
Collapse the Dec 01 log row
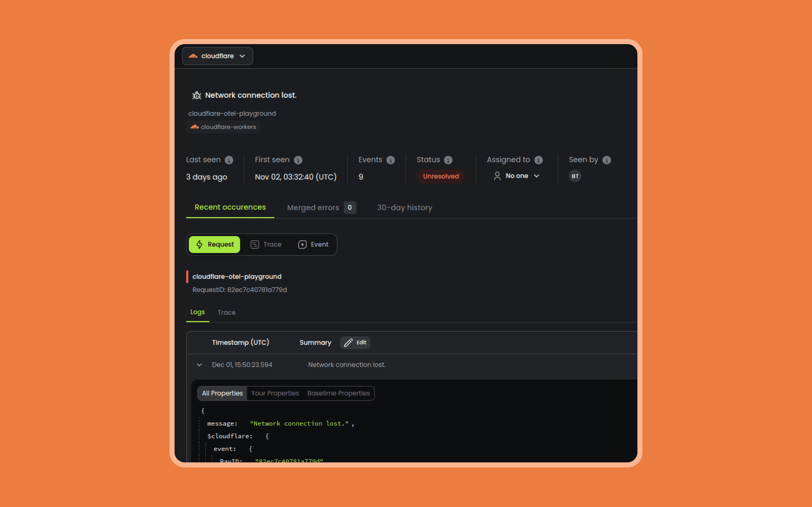coord(199,365)
